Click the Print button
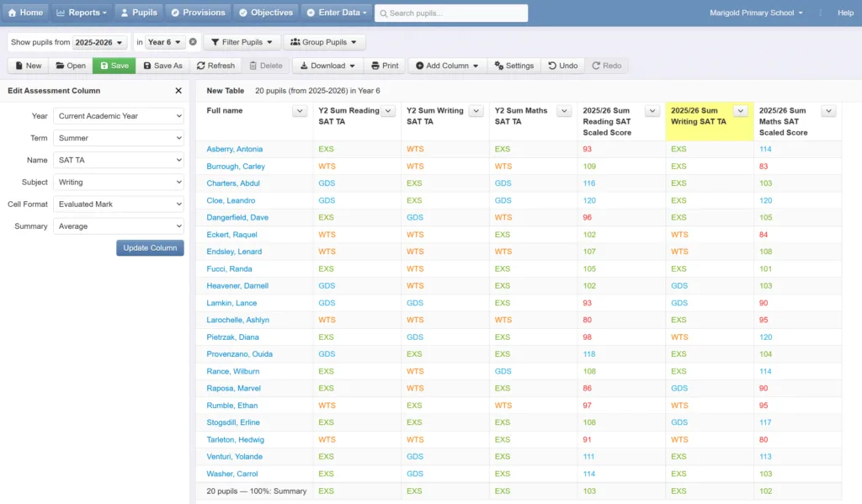This screenshot has height=504, width=862. (x=385, y=66)
